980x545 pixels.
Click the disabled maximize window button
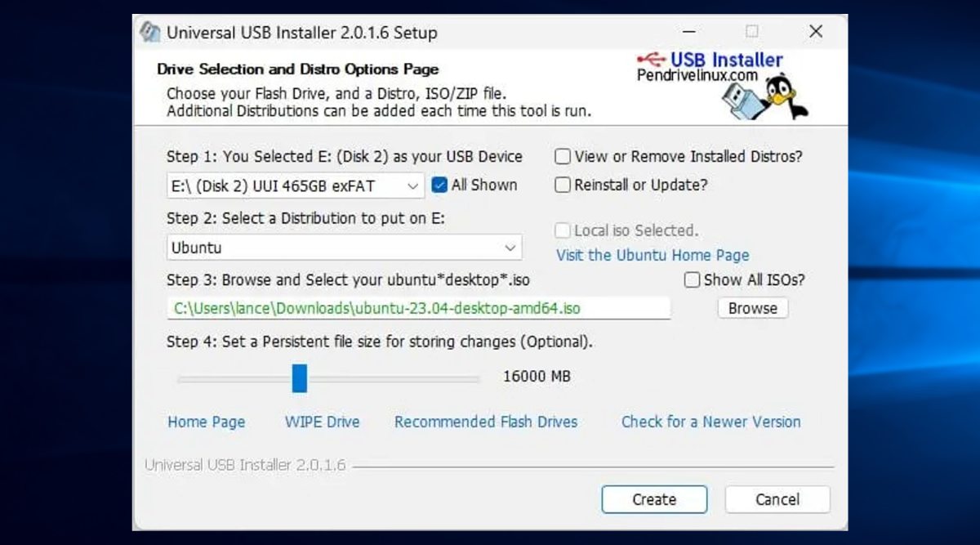pyautogui.click(x=752, y=32)
